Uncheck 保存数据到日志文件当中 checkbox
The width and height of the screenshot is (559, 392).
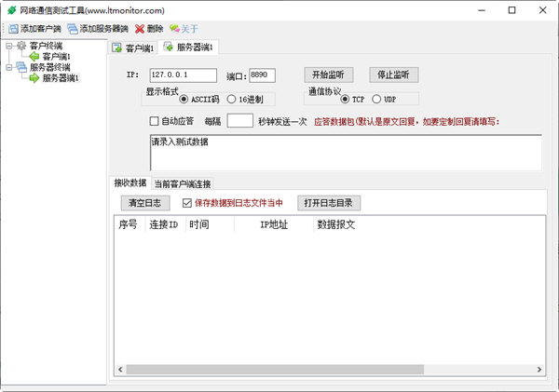(x=187, y=203)
